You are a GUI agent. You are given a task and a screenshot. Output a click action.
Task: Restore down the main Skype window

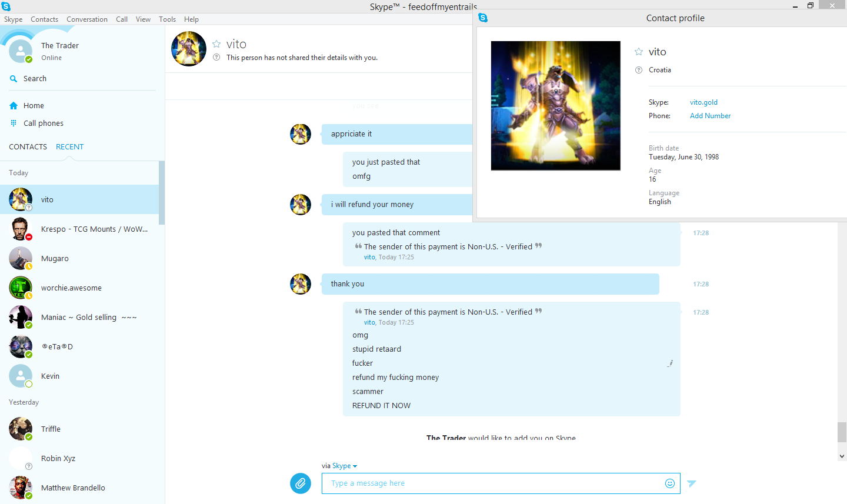tap(810, 6)
